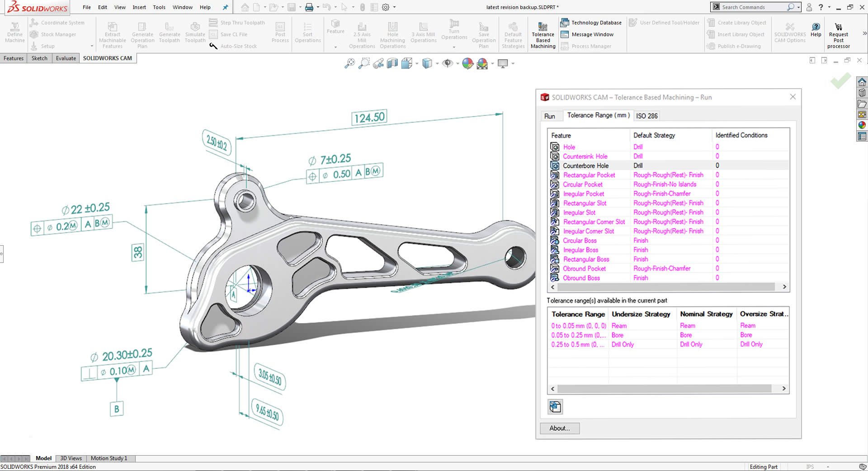Click the Print icon in the title bar
868x471 pixels.
pyautogui.click(x=309, y=7)
